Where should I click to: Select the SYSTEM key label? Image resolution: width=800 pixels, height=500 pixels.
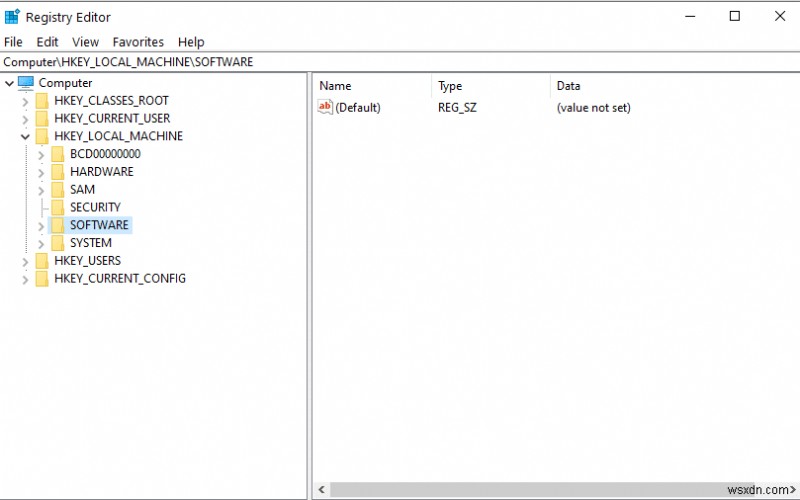coord(91,243)
